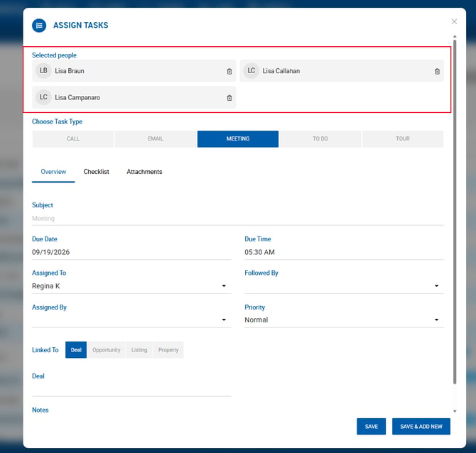This screenshot has height=453, width=476.
Task: Click the Lisa Campanaro name
Action: pyautogui.click(x=77, y=98)
